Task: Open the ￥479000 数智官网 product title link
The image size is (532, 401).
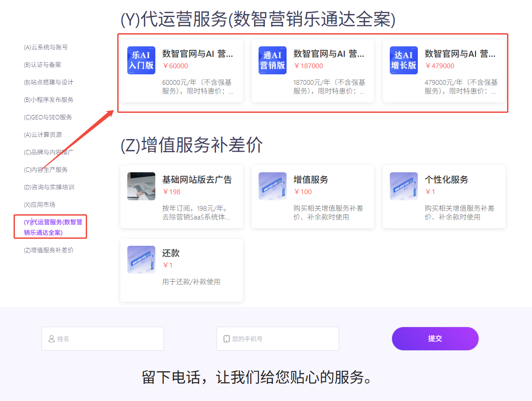Action: click(460, 54)
